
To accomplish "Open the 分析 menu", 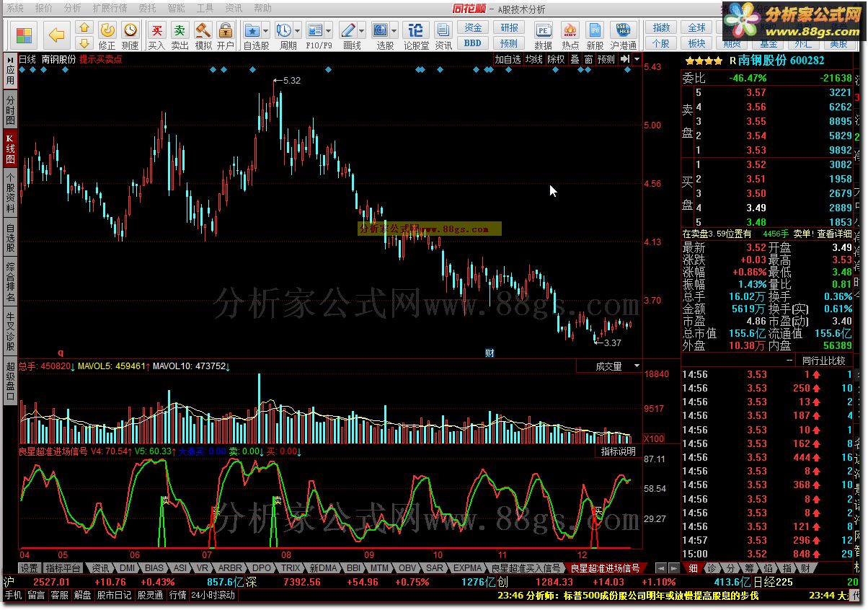I will (x=72, y=8).
